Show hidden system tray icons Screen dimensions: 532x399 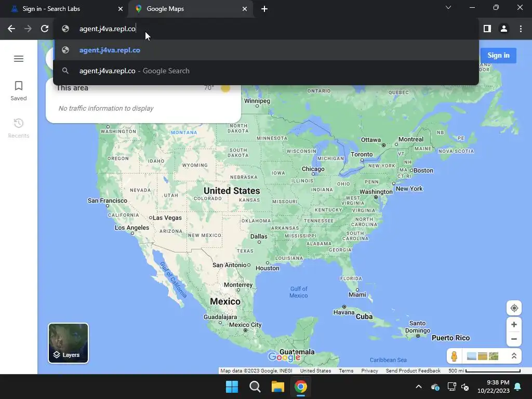[x=419, y=387]
